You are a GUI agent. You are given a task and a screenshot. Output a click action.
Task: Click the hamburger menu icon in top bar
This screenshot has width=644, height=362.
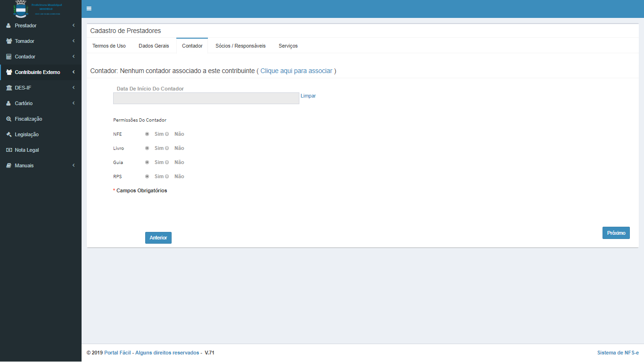click(x=89, y=8)
